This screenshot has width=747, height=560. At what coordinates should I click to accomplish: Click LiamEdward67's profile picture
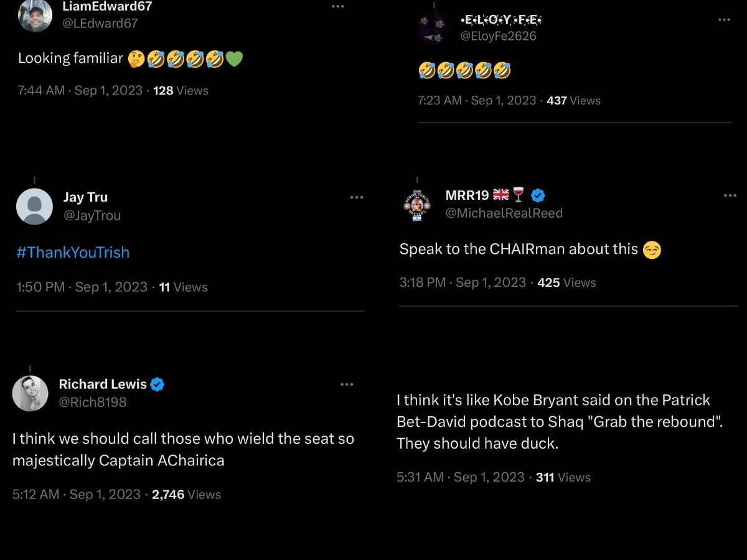pyautogui.click(x=35, y=15)
